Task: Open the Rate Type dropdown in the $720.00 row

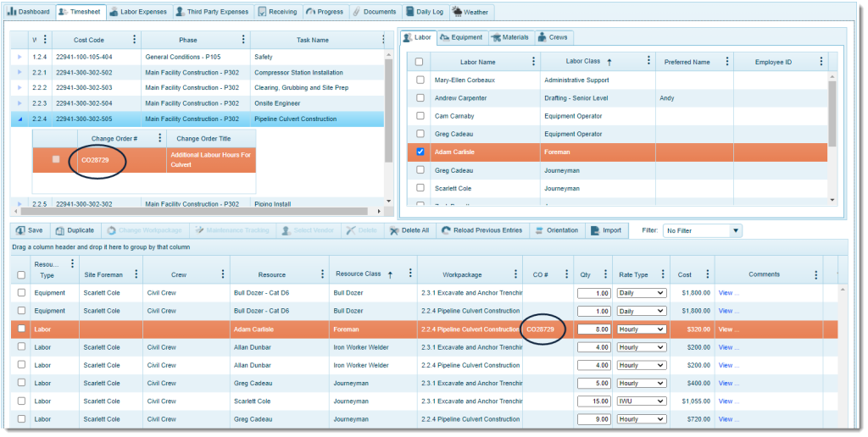Action: pos(642,419)
